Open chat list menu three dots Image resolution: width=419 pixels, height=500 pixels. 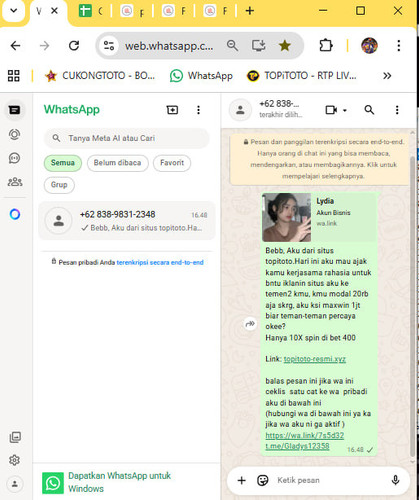pyautogui.click(x=198, y=110)
